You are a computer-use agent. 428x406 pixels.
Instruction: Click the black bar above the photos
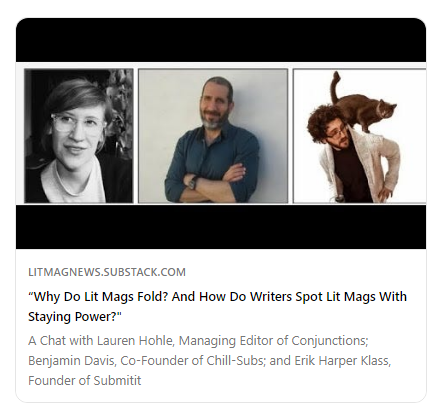tap(221, 40)
